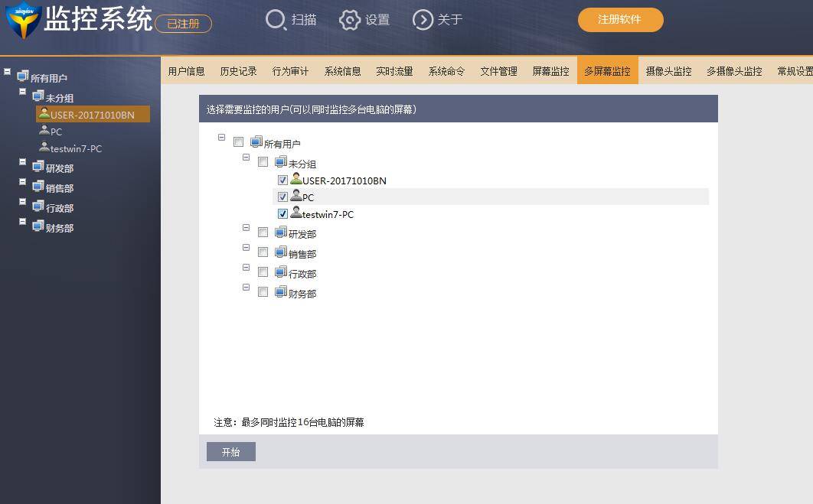Open the 行为审计 tab
The image size is (813, 504).
290,71
